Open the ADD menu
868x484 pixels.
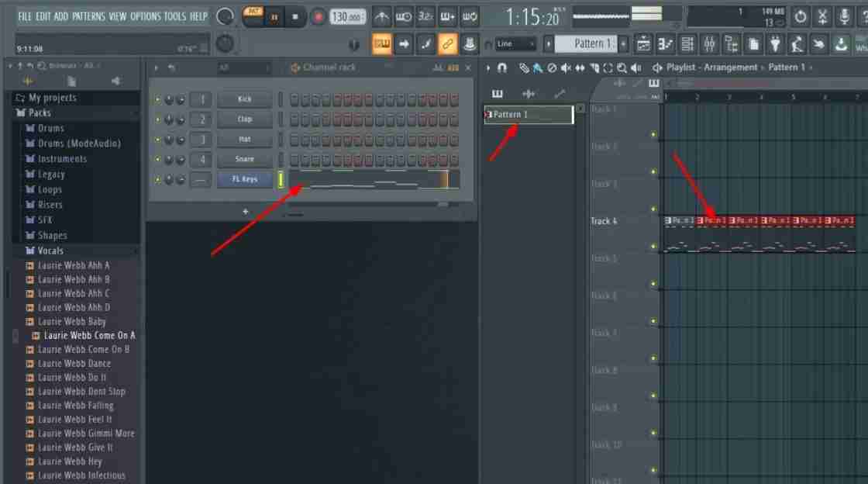point(61,16)
